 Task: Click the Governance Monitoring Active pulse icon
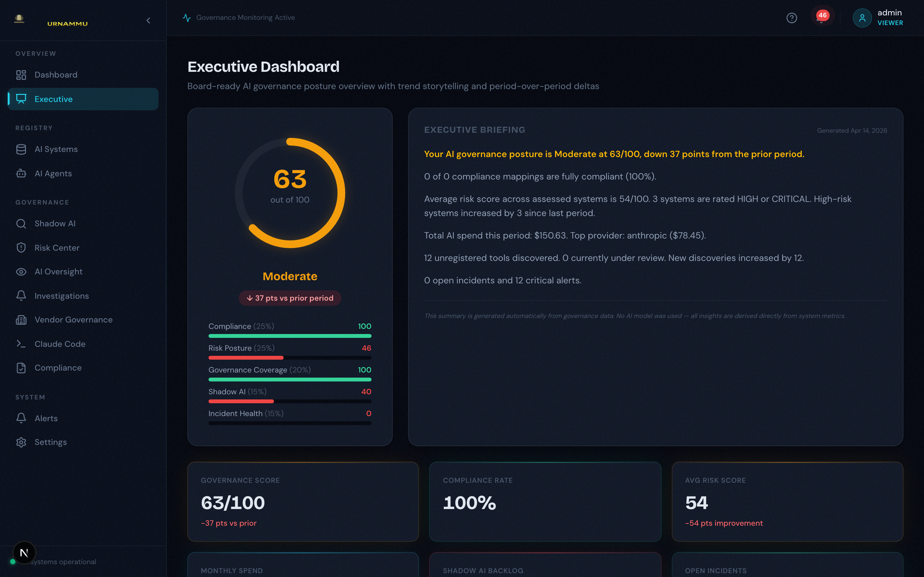pyautogui.click(x=187, y=17)
